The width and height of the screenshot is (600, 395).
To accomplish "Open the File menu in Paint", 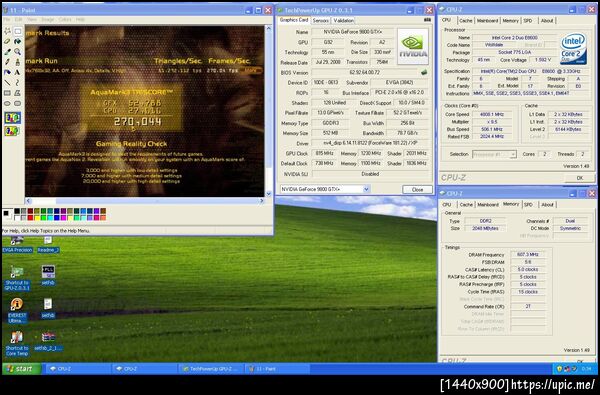I will [x=7, y=19].
